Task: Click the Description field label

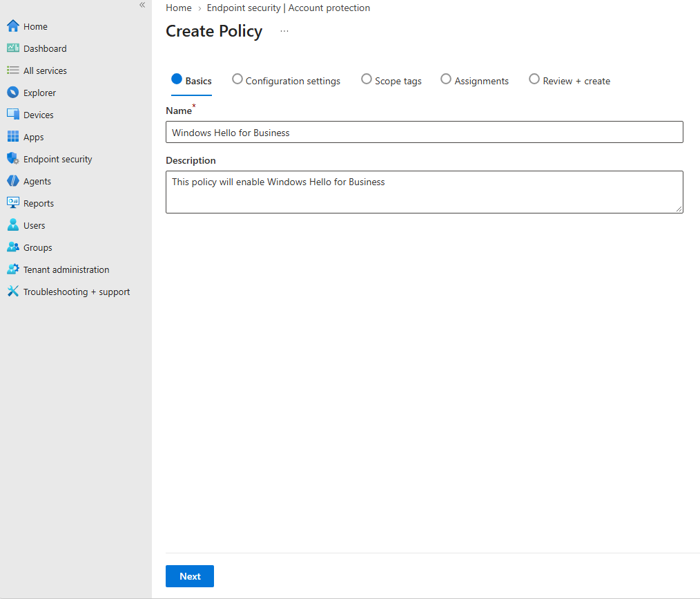Action: click(x=191, y=160)
